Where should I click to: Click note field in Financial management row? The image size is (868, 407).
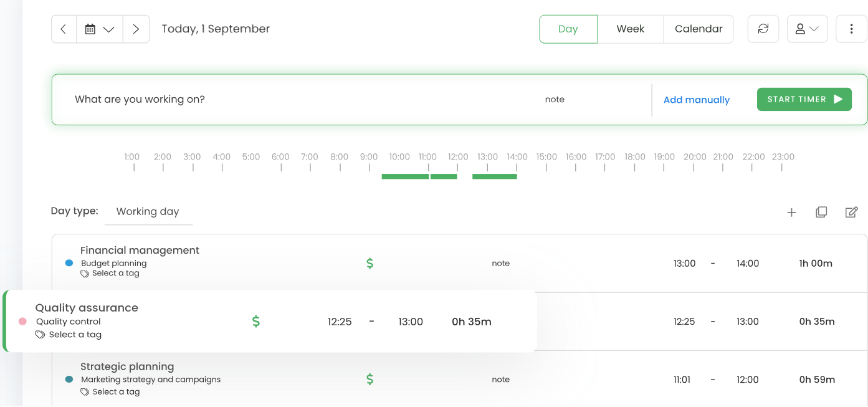[501, 264]
